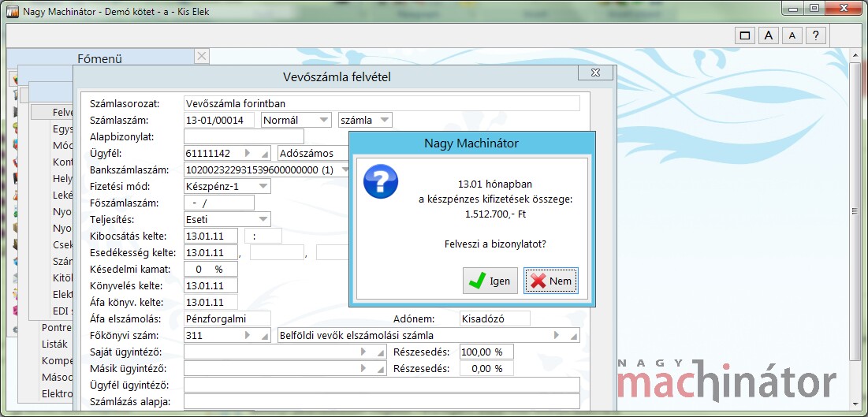Image resolution: width=868 pixels, height=417 pixels.
Task: Click corner triangle of Belföldi vevők field
Action: point(575,337)
